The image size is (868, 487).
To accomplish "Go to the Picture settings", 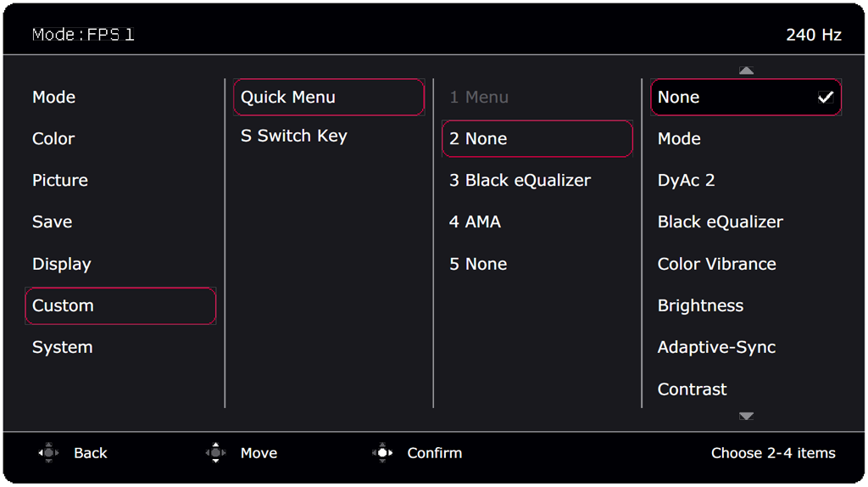I will click(x=60, y=180).
